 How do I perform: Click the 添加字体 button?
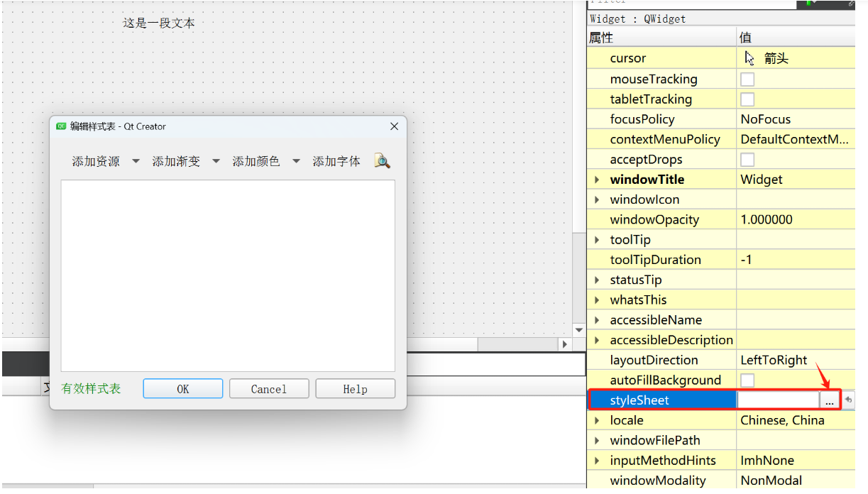tap(336, 162)
